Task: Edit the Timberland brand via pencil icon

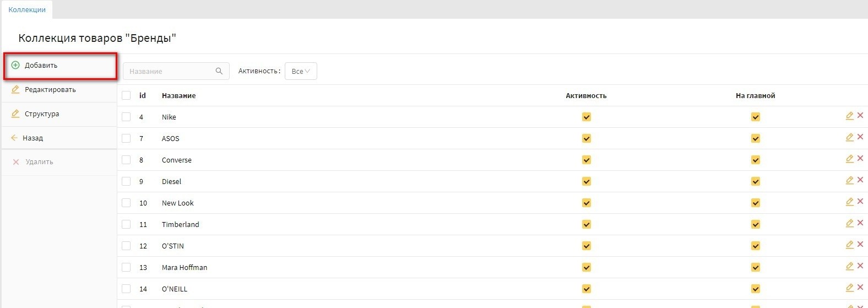Action: click(x=849, y=223)
